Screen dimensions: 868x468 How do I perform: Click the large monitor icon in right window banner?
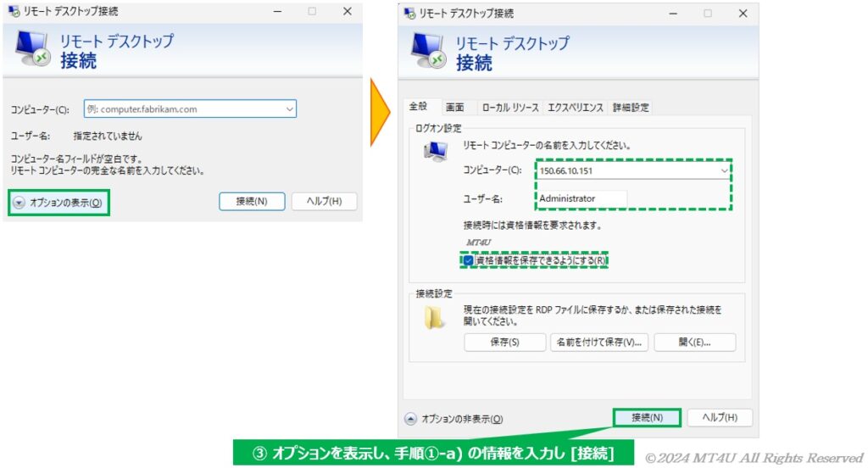pos(428,50)
